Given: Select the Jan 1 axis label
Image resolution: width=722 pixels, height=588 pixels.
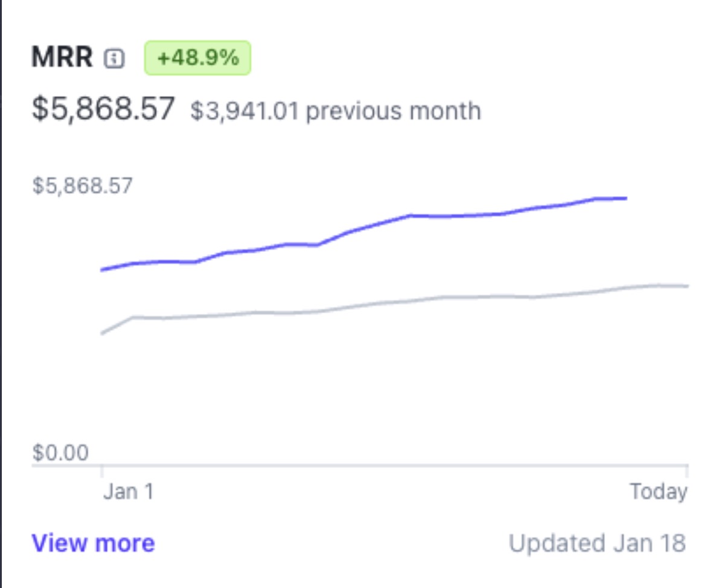Looking at the screenshot, I should [x=127, y=490].
